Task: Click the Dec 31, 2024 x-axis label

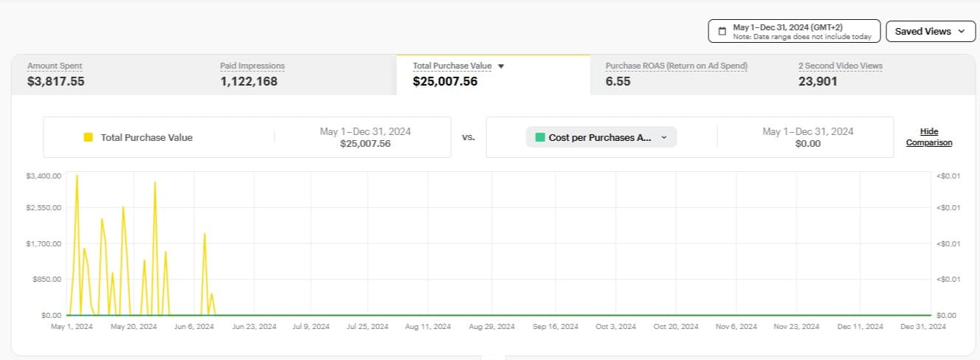Action: 923,326
